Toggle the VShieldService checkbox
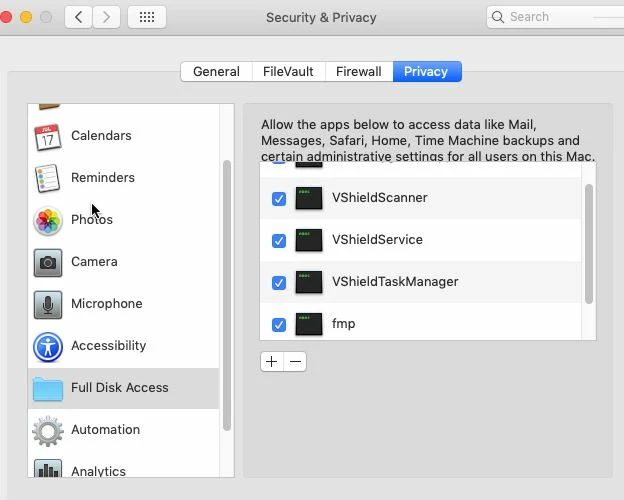Screen dimensions: 624x500 tap(279, 241)
